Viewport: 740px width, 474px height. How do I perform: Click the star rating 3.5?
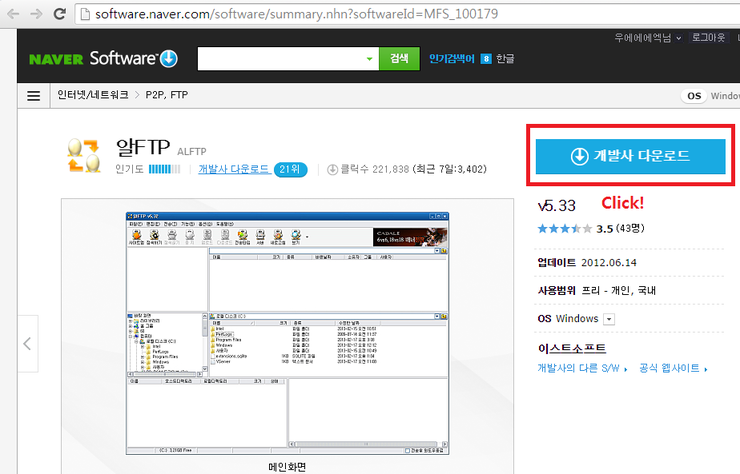(591, 229)
